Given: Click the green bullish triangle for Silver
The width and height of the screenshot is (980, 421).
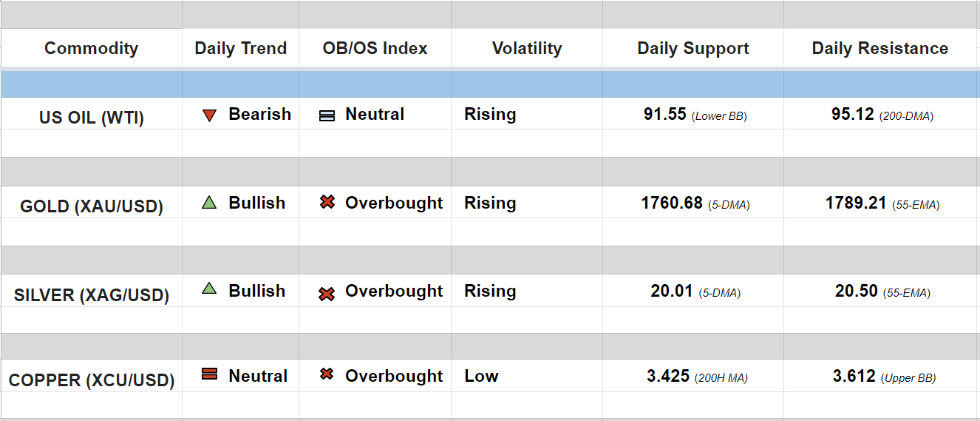Looking at the screenshot, I should (x=209, y=290).
